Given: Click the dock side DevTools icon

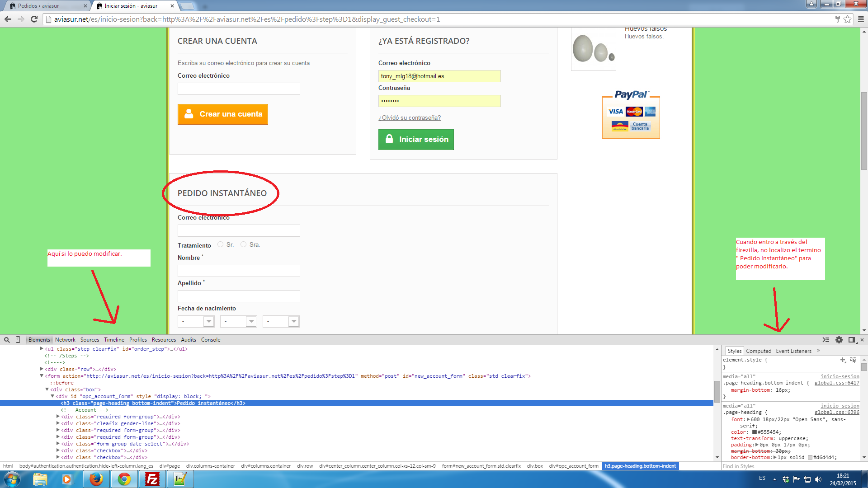Looking at the screenshot, I should (851, 340).
